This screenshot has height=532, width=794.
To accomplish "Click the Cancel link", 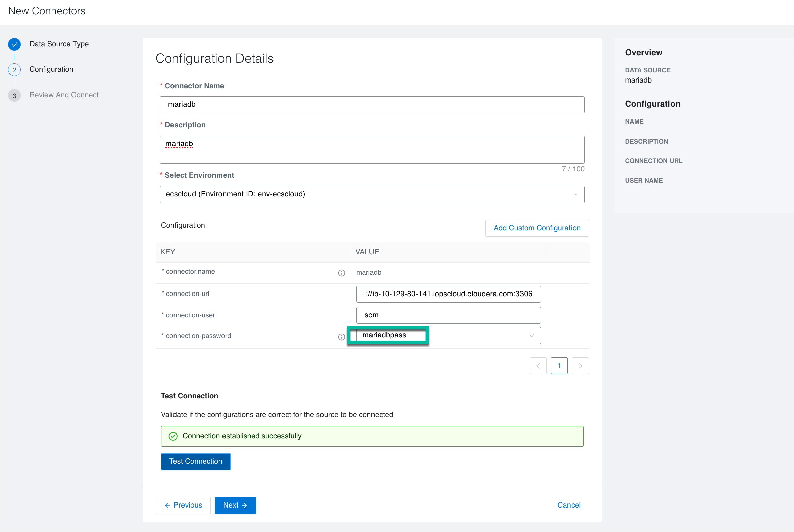I will tap(568, 505).
